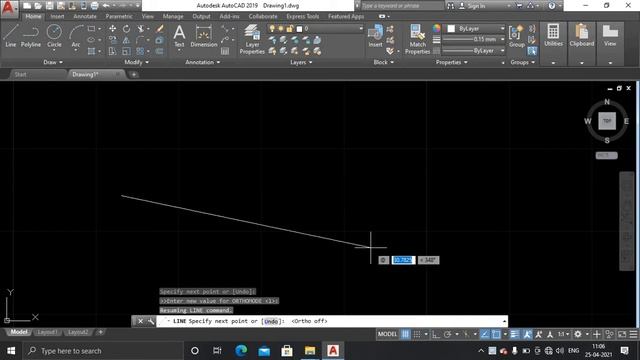Activate the Move tool

pyautogui.click(x=112, y=29)
